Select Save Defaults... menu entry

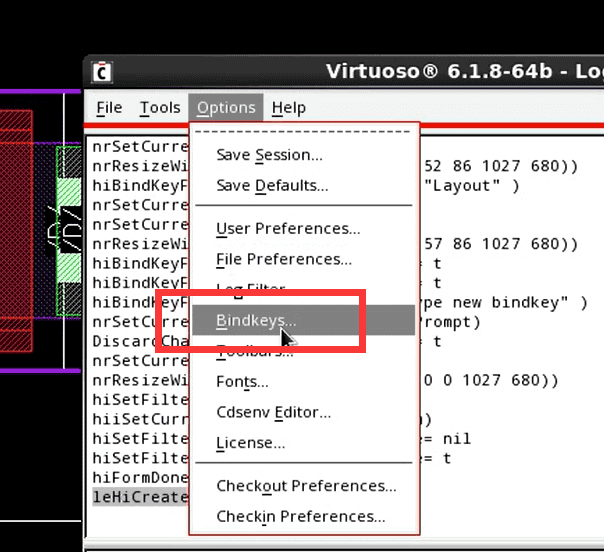click(x=272, y=186)
